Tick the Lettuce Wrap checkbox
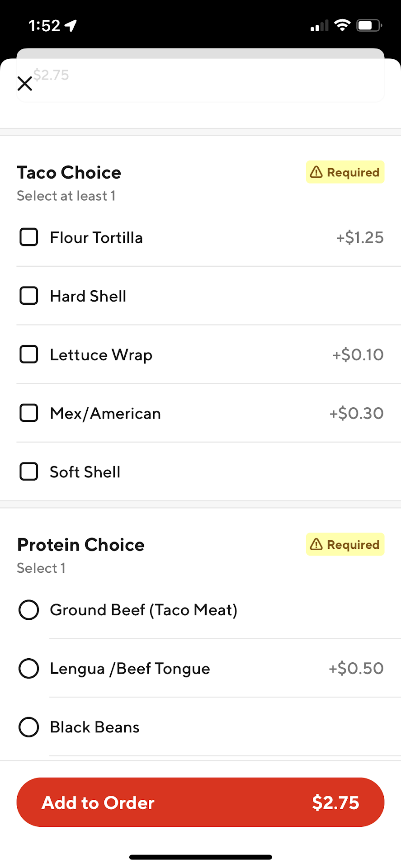Screen dimensions: 401x868 29,354
